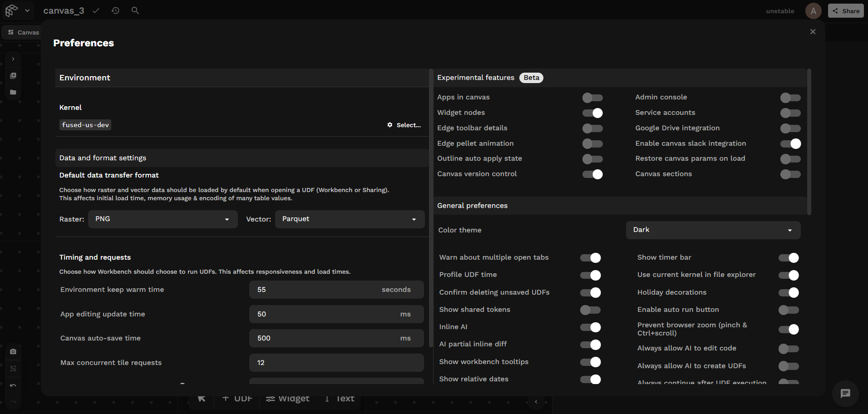Enable Service accounts toggle

(x=790, y=113)
